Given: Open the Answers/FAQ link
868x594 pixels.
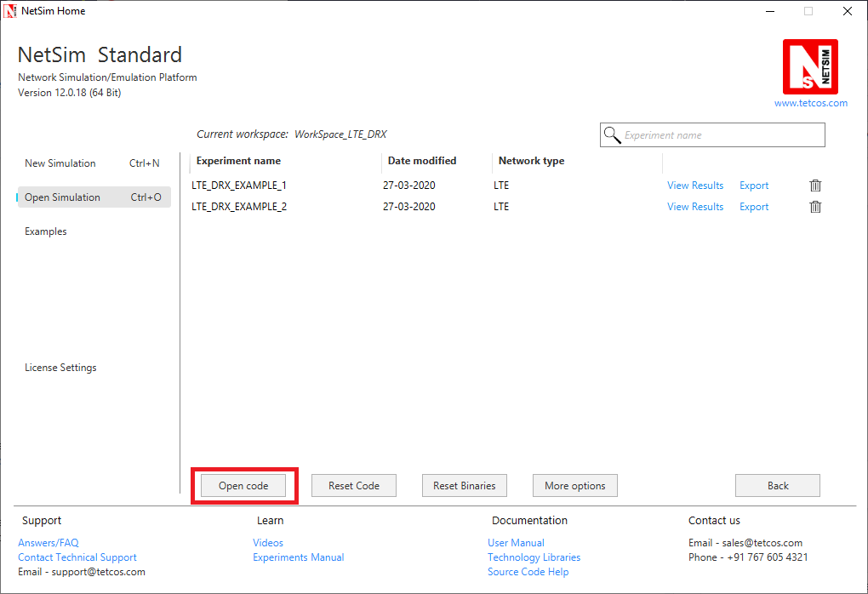Looking at the screenshot, I should pos(49,543).
